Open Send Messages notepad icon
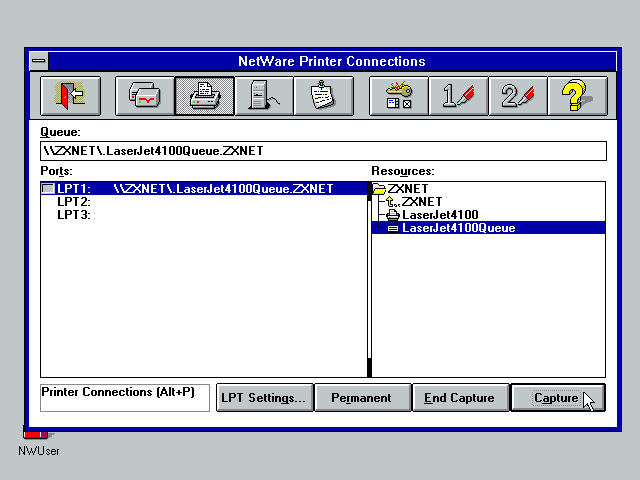 pyautogui.click(x=324, y=96)
